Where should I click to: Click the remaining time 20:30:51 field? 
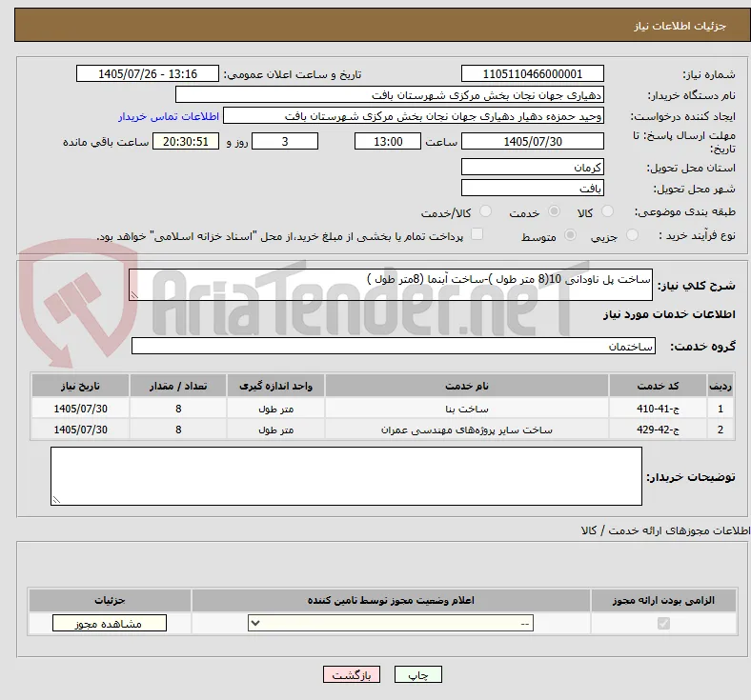pyautogui.click(x=186, y=141)
